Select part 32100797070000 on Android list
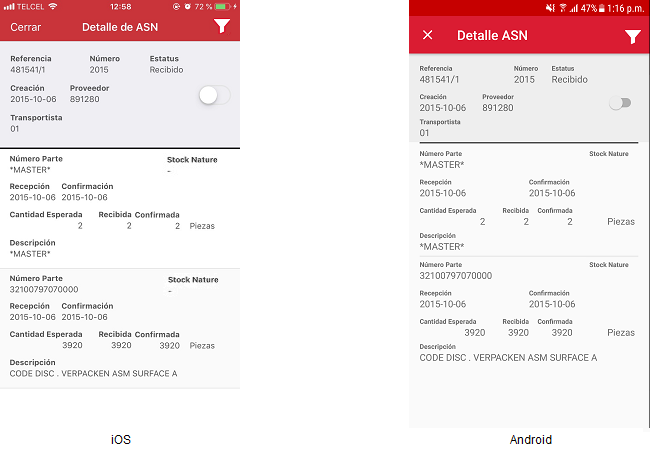 point(455,275)
